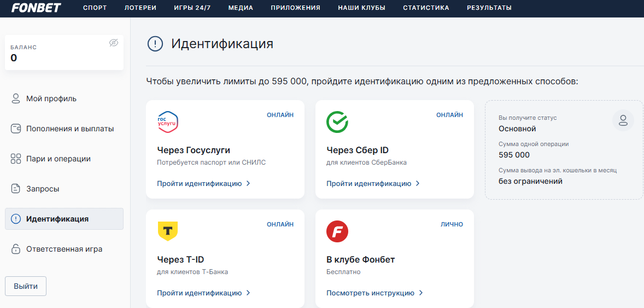This screenshot has height=308, width=644.
Task: Click the Через Сбер ID title
Action: pos(358,150)
